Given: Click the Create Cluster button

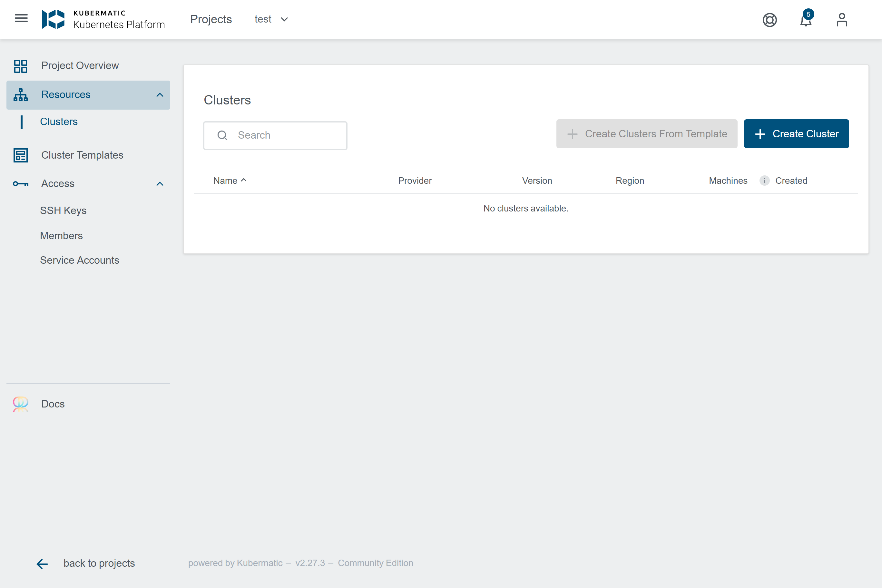Looking at the screenshot, I should 796,134.
